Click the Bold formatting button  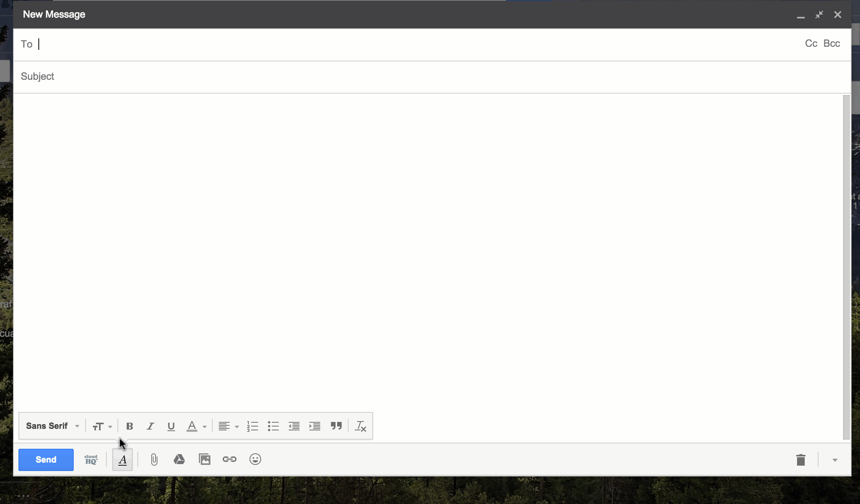point(129,426)
